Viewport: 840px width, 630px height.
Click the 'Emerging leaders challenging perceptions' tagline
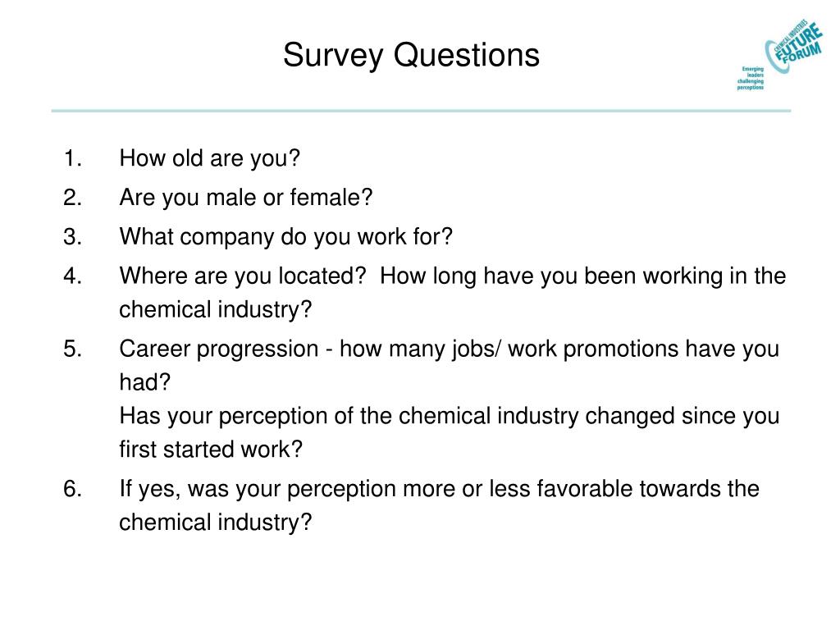point(750,78)
